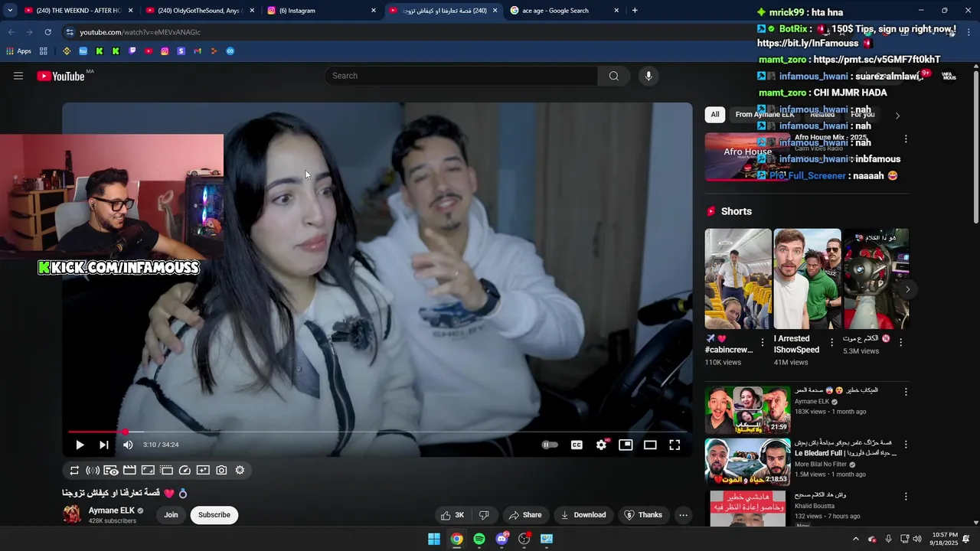Open Discord from the taskbar
The image size is (980, 551).
click(x=501, y=539)
